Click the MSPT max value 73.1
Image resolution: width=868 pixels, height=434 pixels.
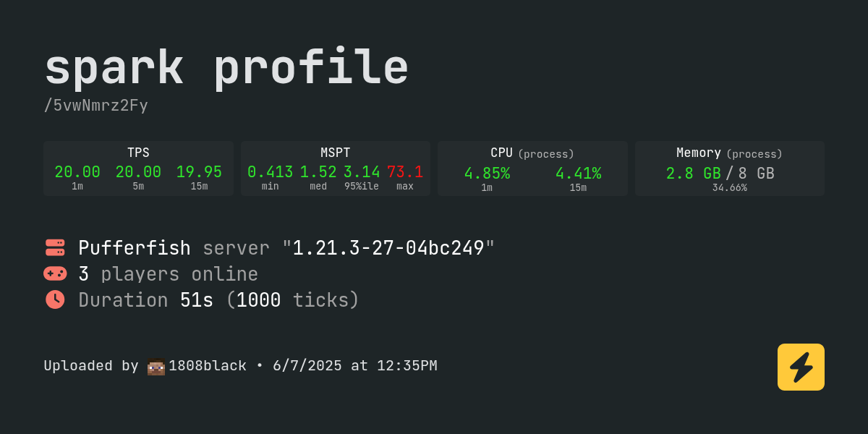point(405,172)
